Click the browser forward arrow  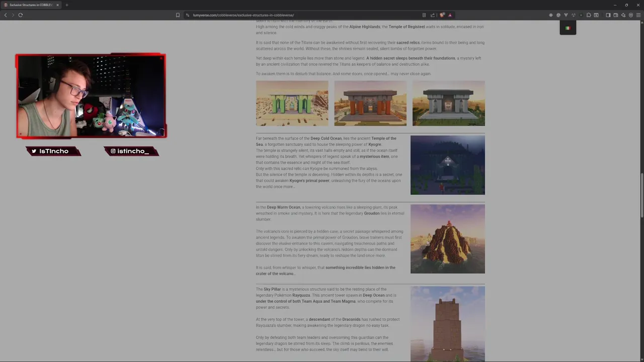click(13, 15)
